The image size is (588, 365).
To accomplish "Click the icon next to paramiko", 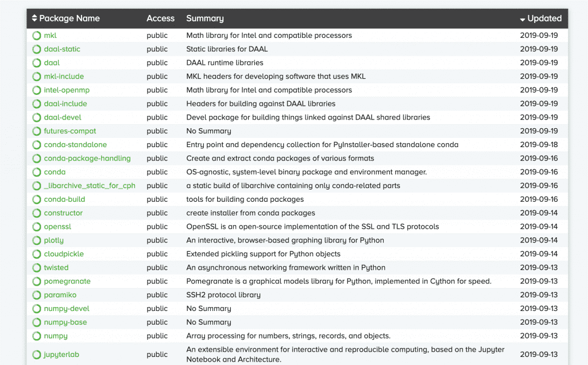I will pos(36,295).
